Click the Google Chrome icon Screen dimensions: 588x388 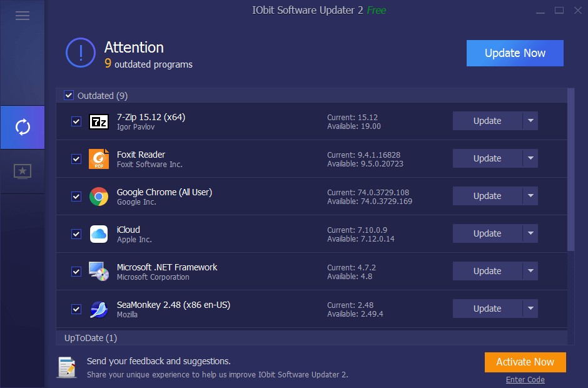(99, 196)
